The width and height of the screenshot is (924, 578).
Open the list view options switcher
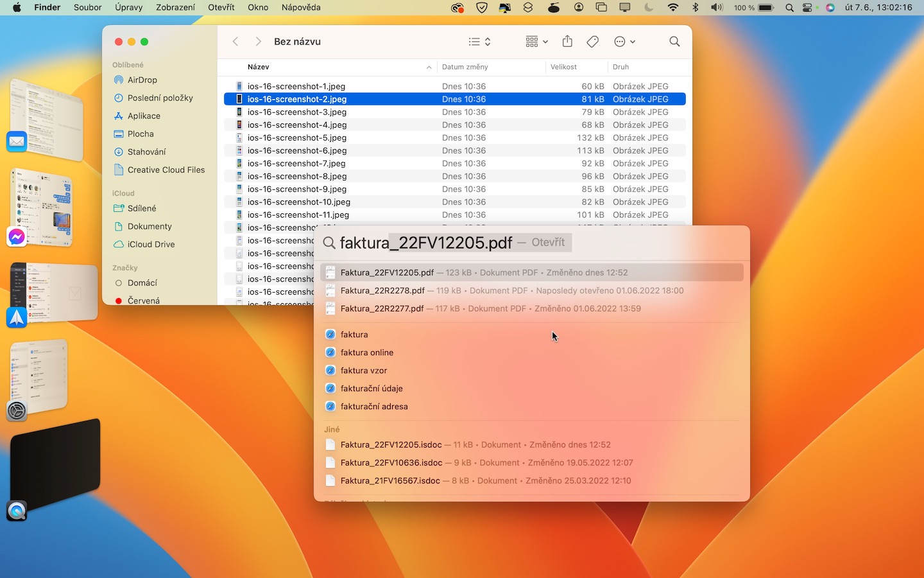tap(480, 42)
